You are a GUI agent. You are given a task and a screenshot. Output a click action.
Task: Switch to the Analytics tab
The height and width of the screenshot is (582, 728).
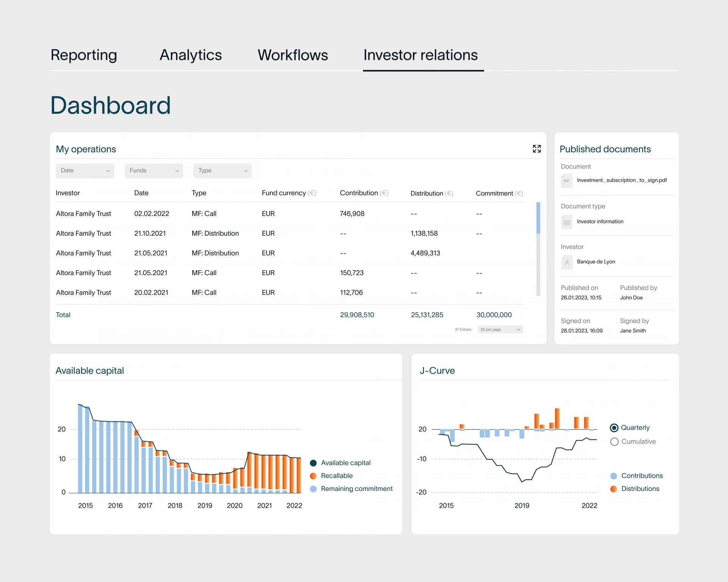pyautogui.click(x=190, y=55)
